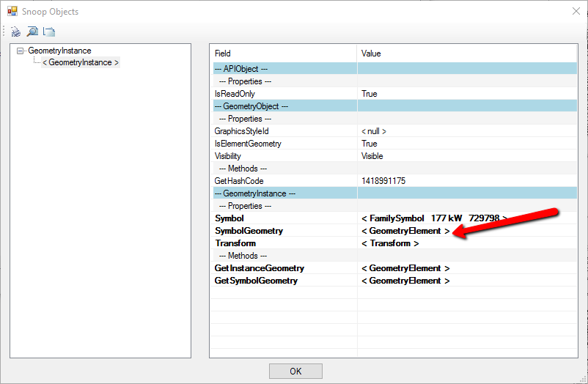This screenshot has width=588, height=384.
Task: Open the FamilySymbol 177 kW value
Action: point(433,218)
